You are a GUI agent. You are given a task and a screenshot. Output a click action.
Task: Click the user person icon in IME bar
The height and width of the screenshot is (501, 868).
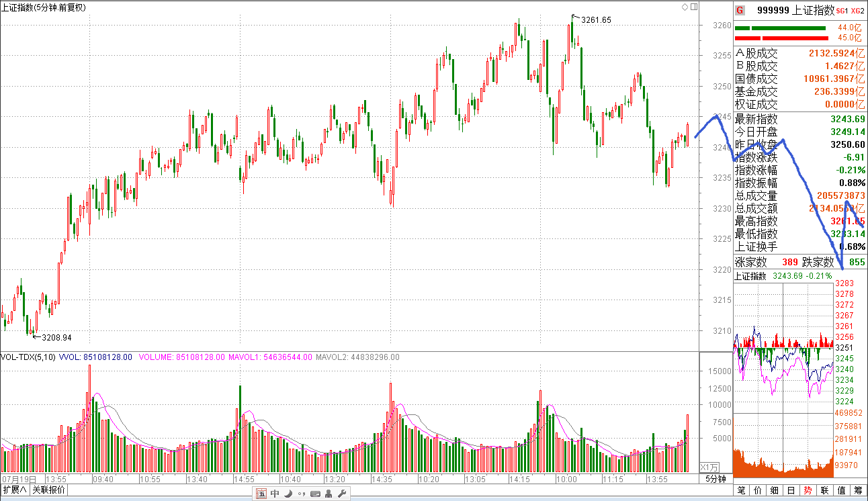328,494
